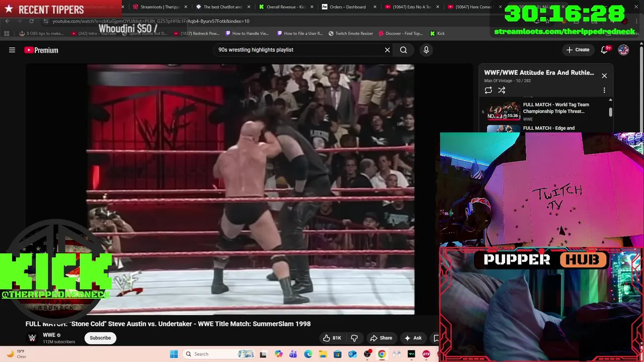Click the Share button
644x362 pixels.
tap(381, 338)
